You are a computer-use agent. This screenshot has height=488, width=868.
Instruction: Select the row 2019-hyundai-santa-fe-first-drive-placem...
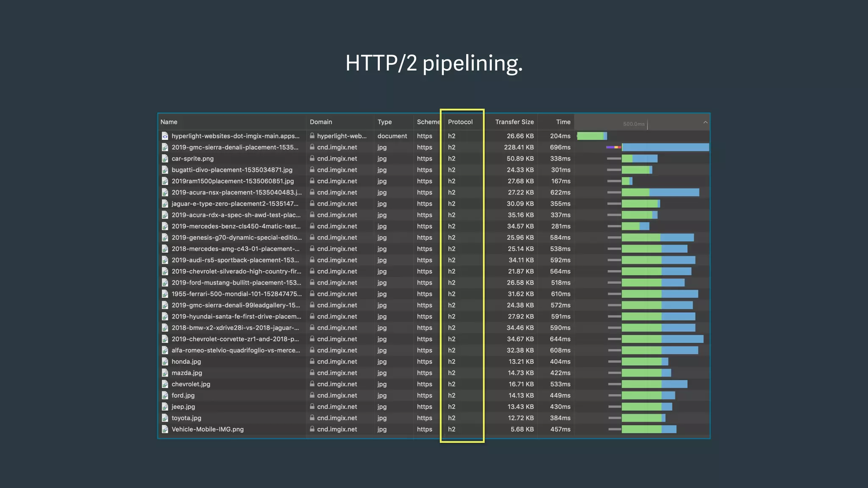click(x=434, y=316)
